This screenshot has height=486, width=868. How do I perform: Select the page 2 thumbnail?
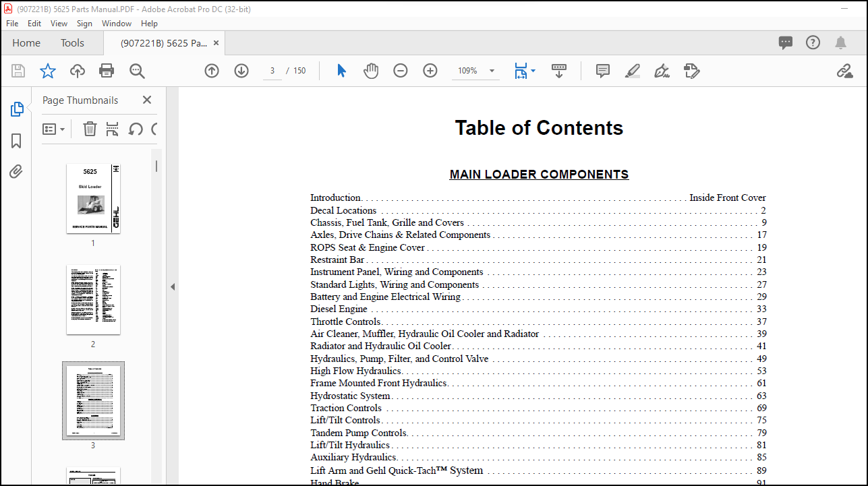(93, 300)
